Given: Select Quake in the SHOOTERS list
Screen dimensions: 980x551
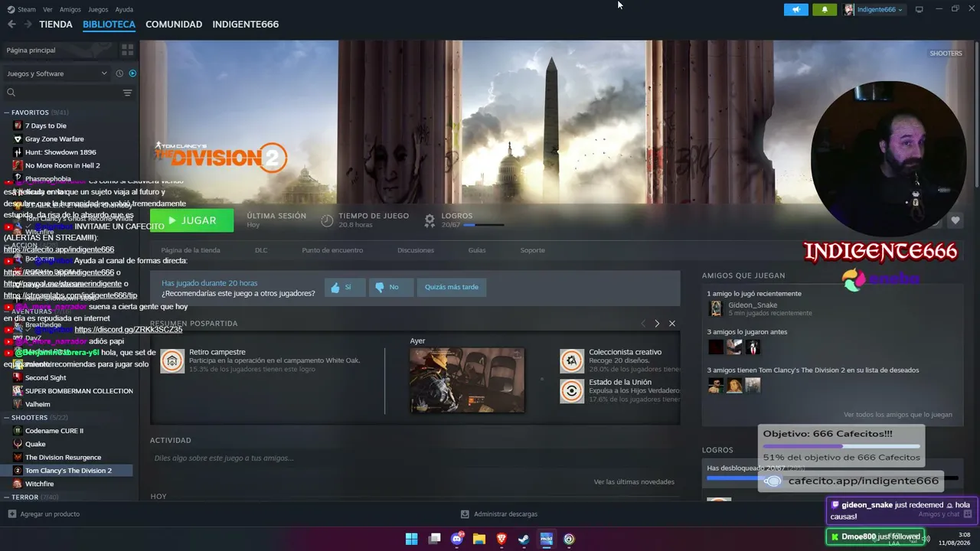Looking at the screenshot, I should click(x=35, y=444).
